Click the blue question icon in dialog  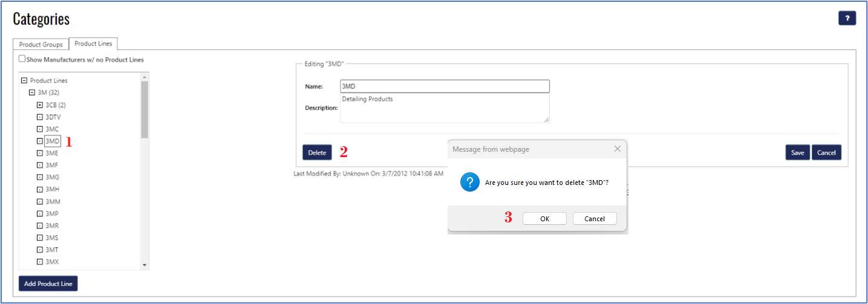click(470, 183)
